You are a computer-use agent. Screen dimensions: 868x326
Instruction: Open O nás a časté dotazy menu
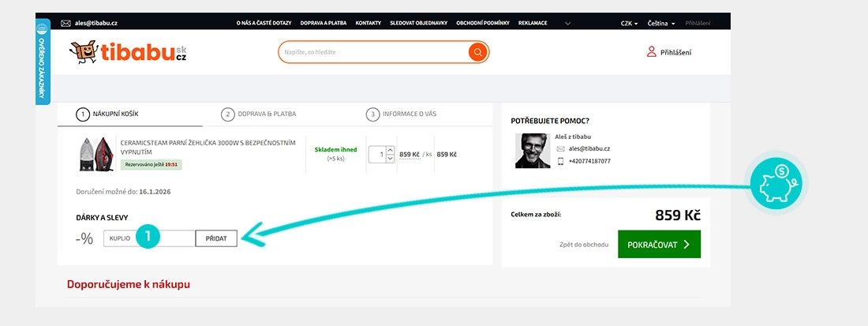click(264, 23)
